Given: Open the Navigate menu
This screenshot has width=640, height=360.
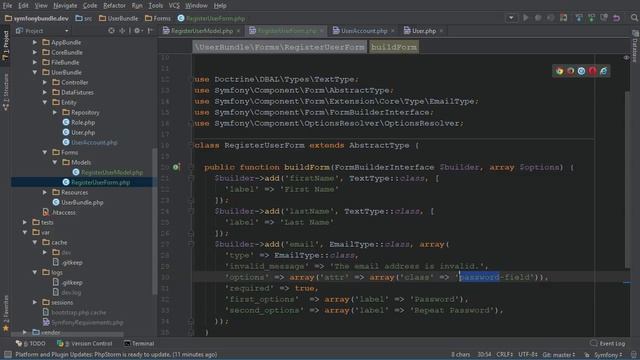Looking at the screenshot, I should (x=65, y=6).
